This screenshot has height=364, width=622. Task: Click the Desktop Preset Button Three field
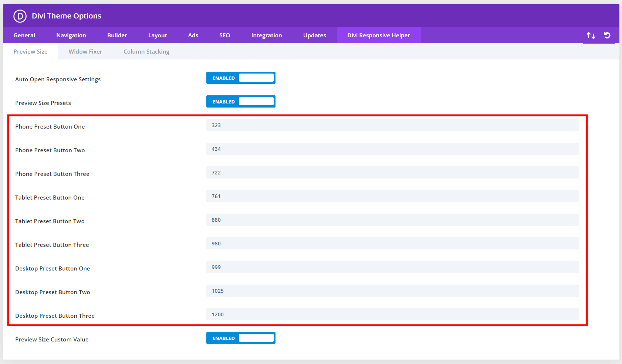[393, 314]
